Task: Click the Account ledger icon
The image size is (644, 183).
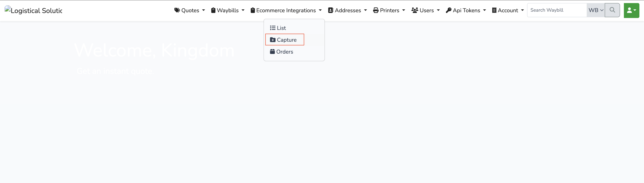Action: pyautogui.click(x=494, y=10)
